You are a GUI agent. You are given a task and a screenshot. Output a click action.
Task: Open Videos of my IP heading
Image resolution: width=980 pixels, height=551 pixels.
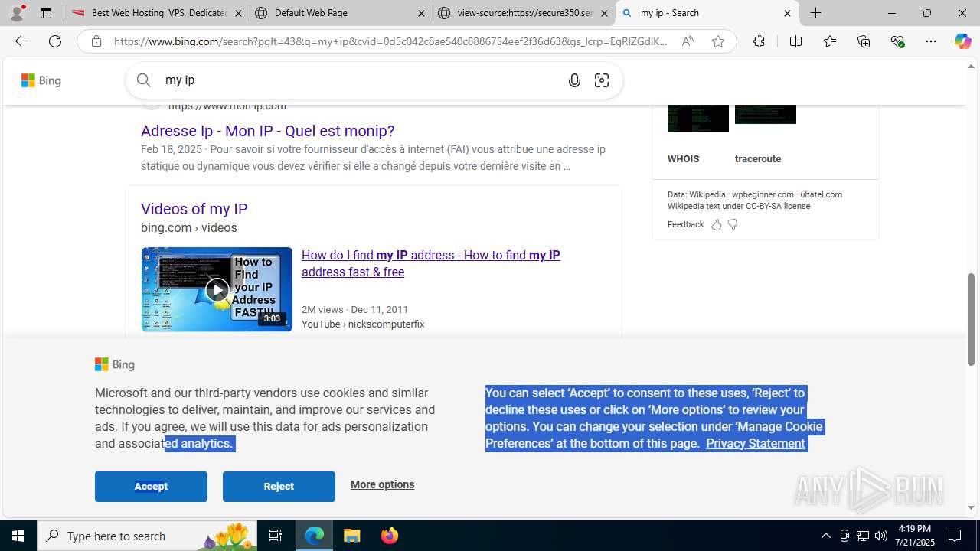click(194, 209)
